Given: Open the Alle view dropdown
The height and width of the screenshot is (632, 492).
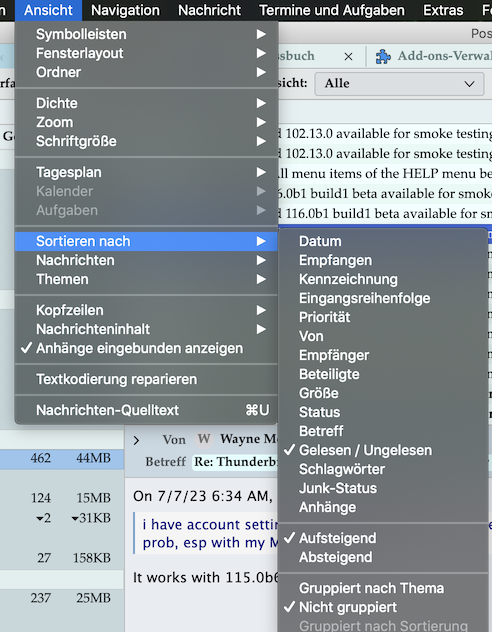Looking at the screenshot, I should [x=399, y=84].
